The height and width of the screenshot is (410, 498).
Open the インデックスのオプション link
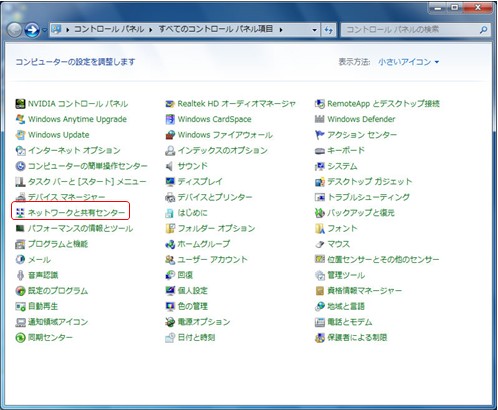(x=222, y=150)
